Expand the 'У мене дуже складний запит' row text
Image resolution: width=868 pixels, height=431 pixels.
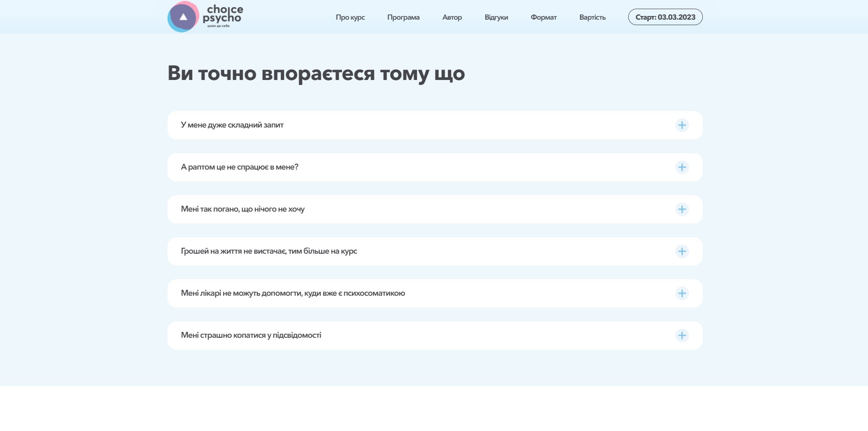click(x=232, y=125)
